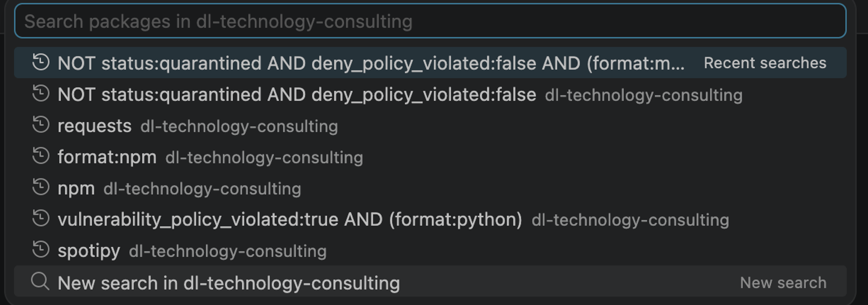This screenshot has width=868, height=305.
Task: Click the history icon beside vulnerability_policy_violated query
Action: click(40, 219)
